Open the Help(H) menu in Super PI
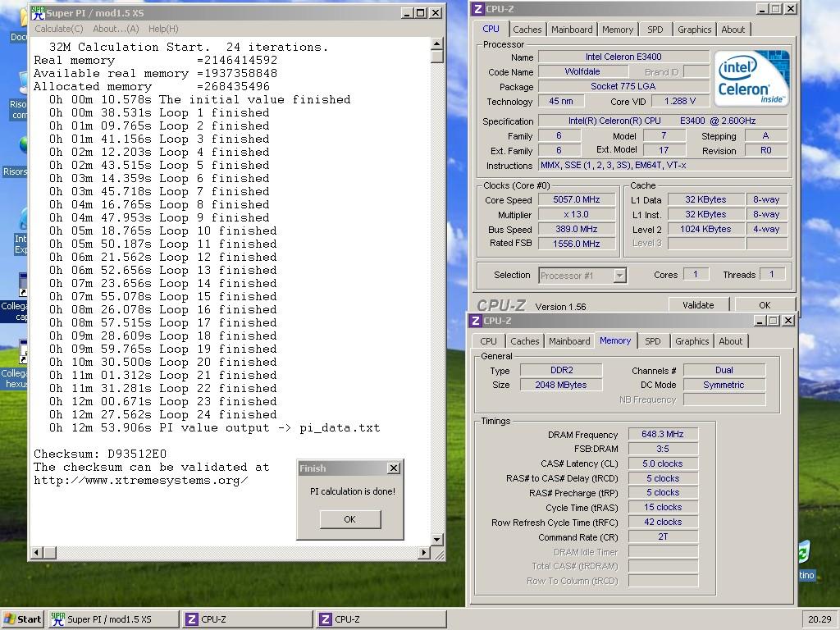 (x=163, y=29)
